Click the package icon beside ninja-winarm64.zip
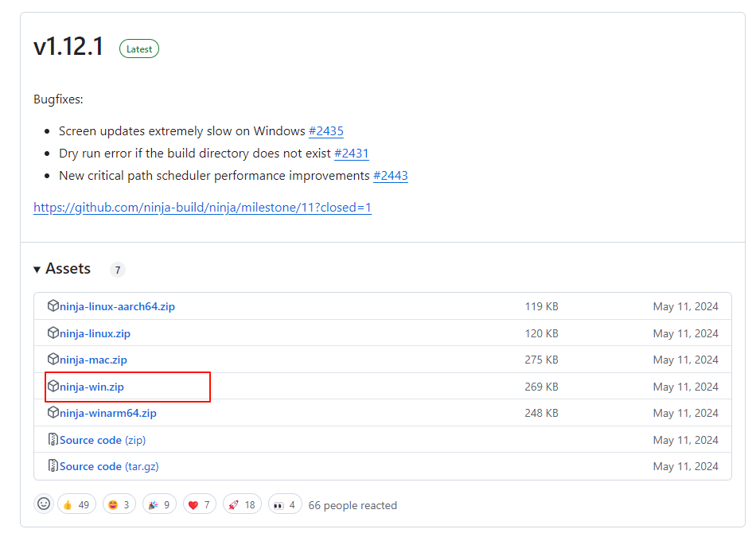The image size is (756, 533). click(53, 413)
